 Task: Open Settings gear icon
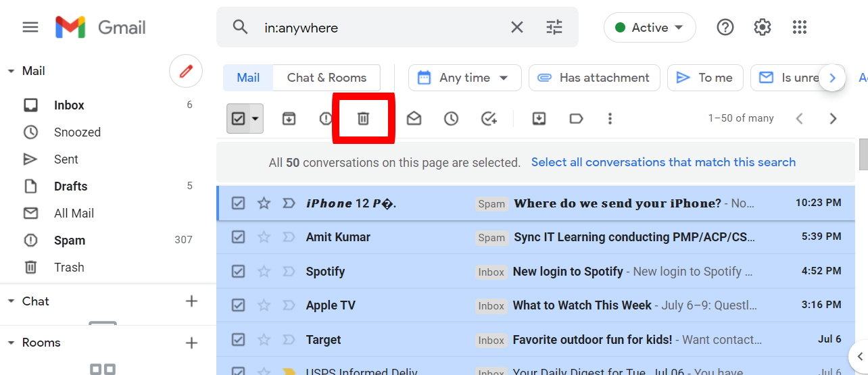(x=763, y=27)
